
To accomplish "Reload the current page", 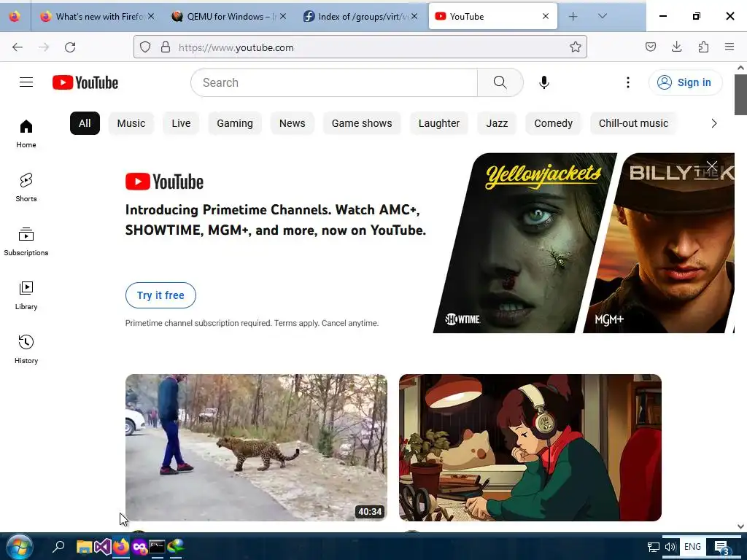I will (70, 47).
